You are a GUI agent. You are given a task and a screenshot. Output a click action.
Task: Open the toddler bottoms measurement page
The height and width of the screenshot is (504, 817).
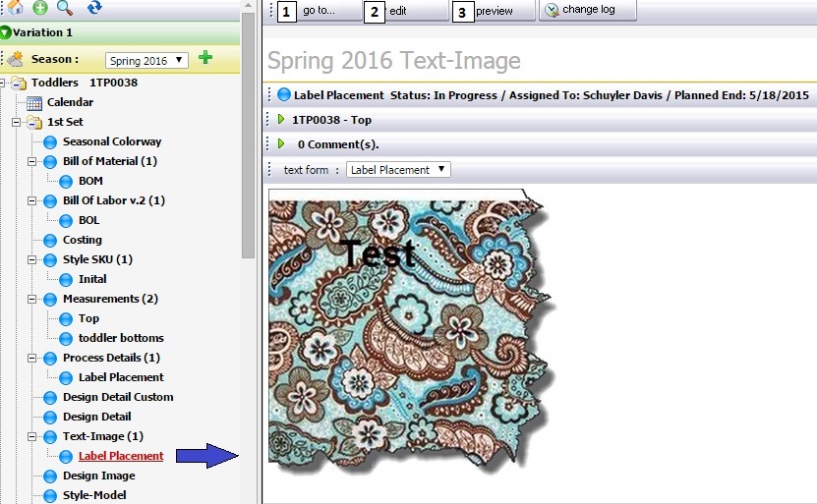(x=121, y=338)
